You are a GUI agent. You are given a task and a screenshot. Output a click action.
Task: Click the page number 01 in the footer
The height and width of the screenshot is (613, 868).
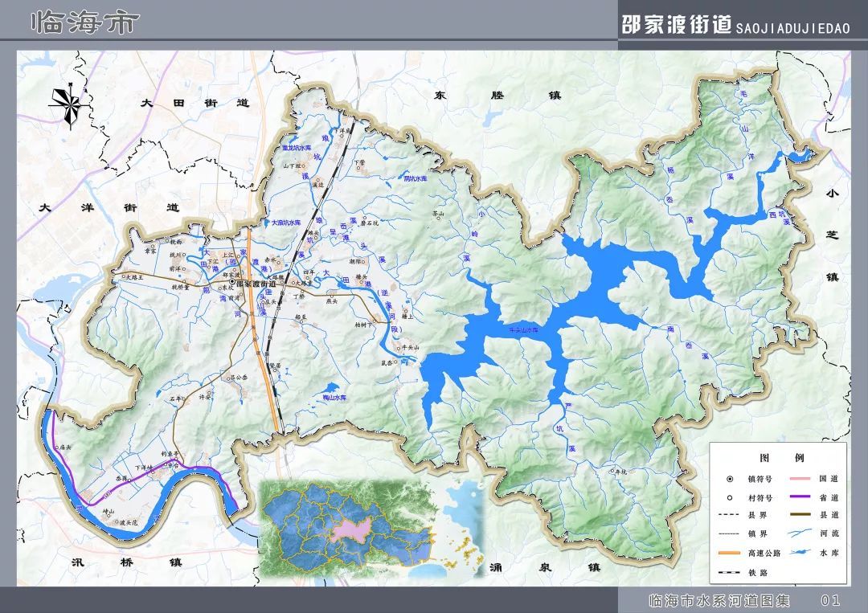830,600
